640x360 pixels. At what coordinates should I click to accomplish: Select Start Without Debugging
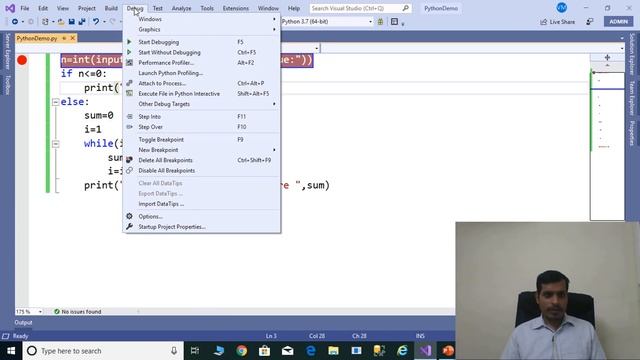(202, 52)
